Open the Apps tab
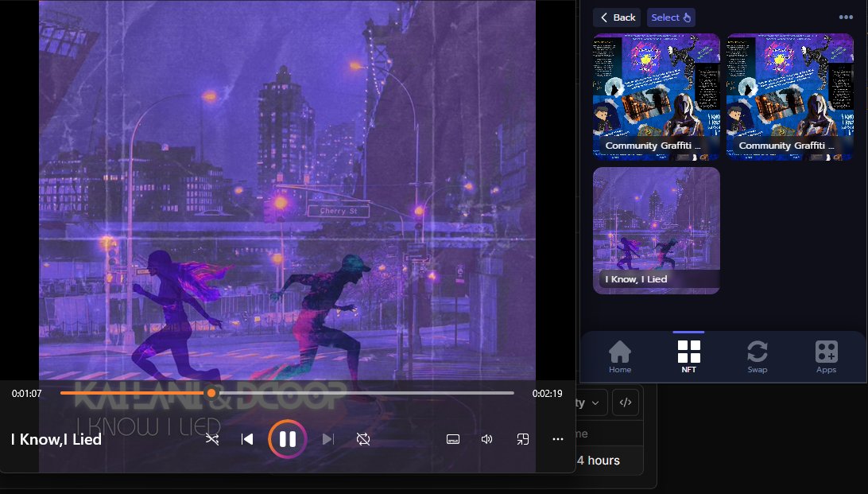 pos(826,356)
